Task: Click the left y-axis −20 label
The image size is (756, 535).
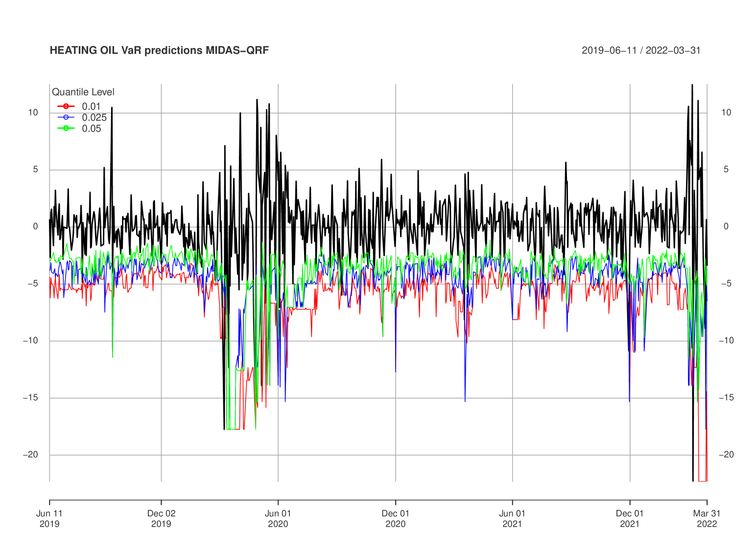Action: 30,455
